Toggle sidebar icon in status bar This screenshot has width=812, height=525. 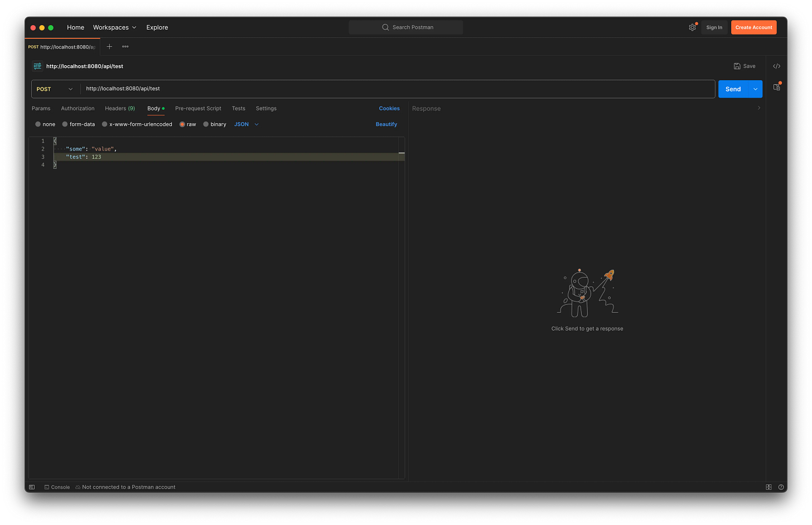[x=32, y=487]
